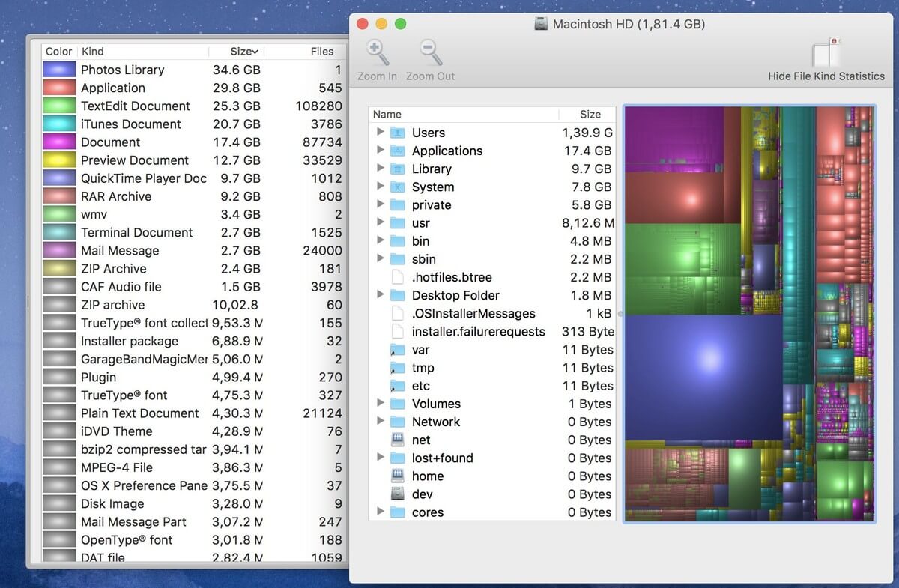Select the .hotfiles.btree file icon
Image resolution: width=899 pixels, height=588 pixels.
[398, 277]
